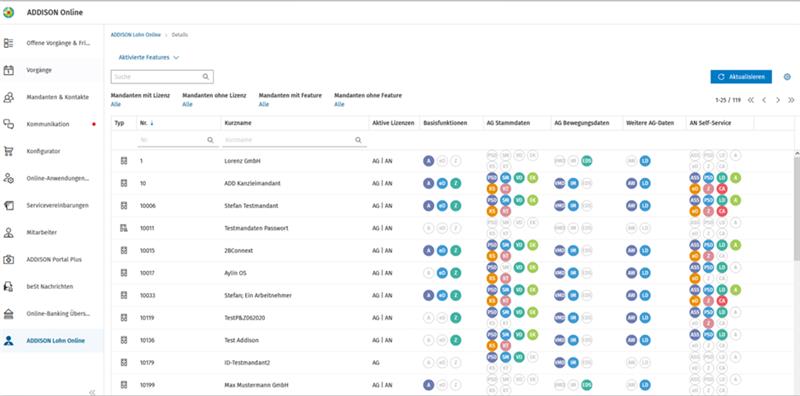Open the Kommunikation chat icon
Screen dimensions: 800x396
(x=8, y=124)
